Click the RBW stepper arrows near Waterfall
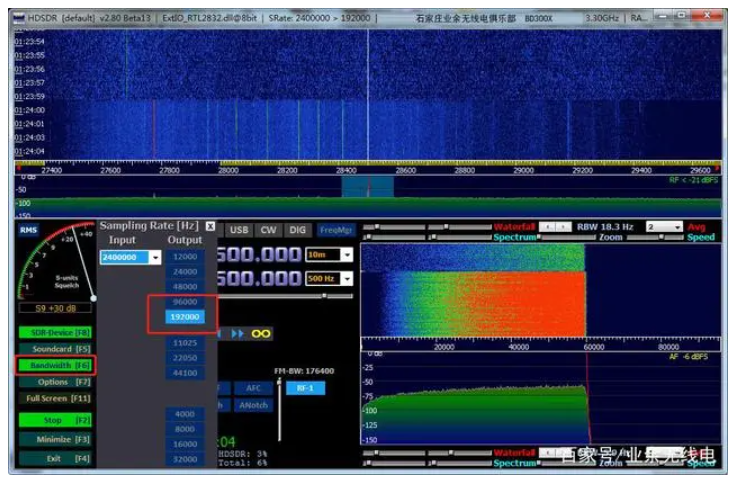Image resolution: width=735 pixels, height=486 pixels. point(555,227)
